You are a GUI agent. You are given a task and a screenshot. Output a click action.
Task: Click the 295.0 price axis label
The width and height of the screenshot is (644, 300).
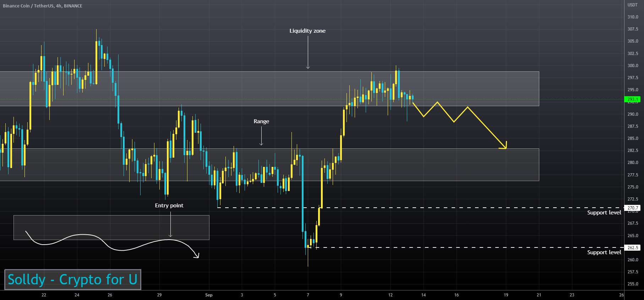coord(633,90)
